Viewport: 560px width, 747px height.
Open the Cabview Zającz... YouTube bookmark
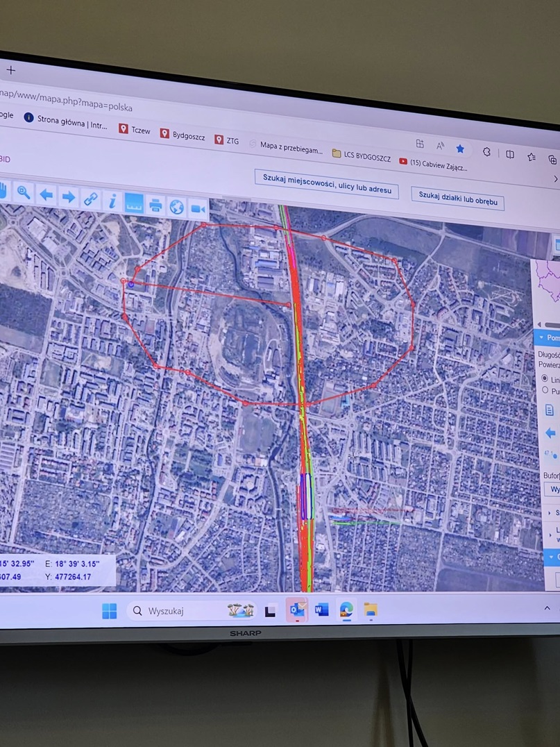[433, 163]
